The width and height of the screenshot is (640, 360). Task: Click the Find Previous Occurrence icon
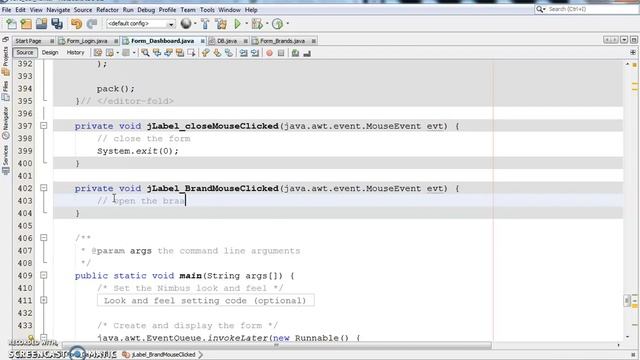157,53
